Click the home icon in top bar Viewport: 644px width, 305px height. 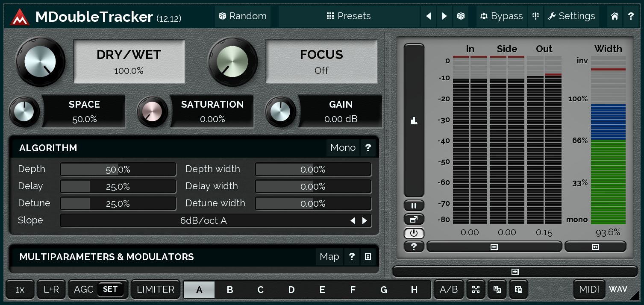click(615, 16)
